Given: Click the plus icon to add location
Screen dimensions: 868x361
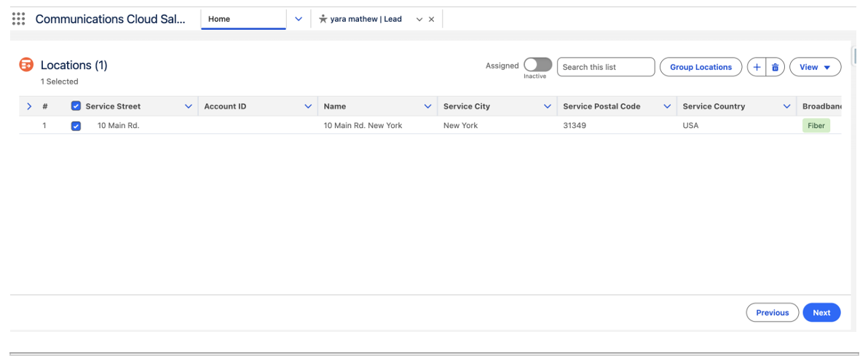Looking at the screenshot, I should tap(757, 67).
